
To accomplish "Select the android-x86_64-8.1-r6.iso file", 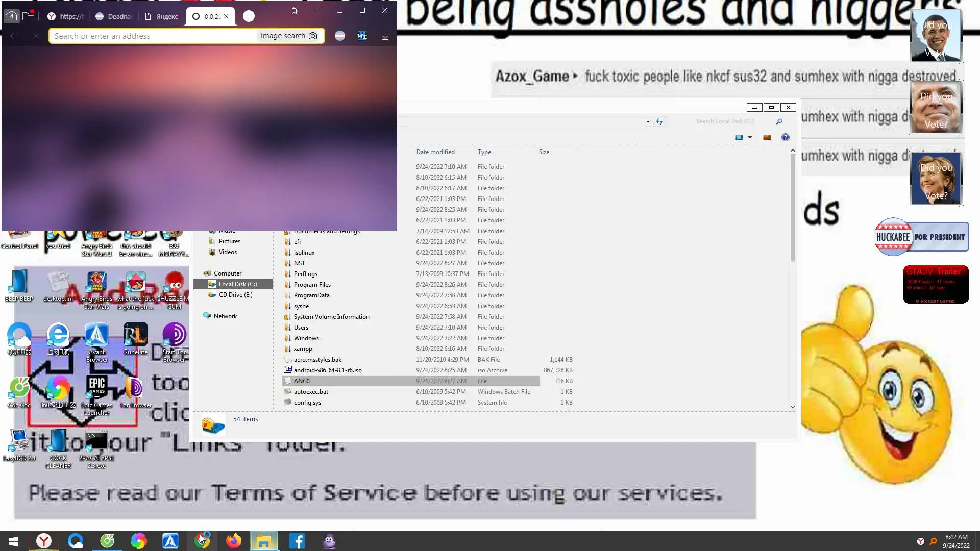I will click(x=328, y=370).
